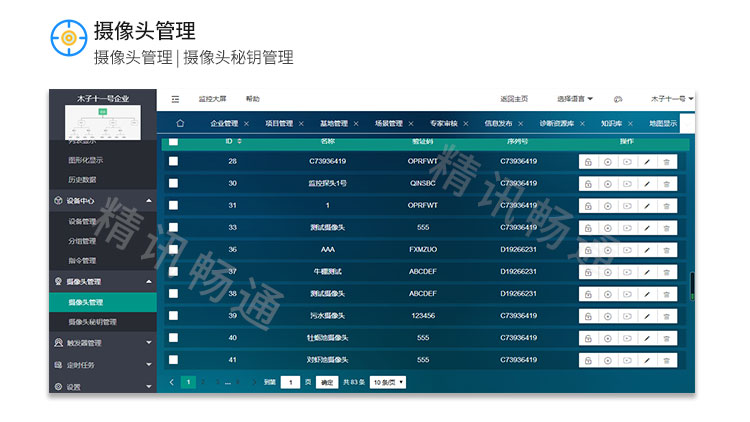
Task: Click the page number jump input field
Action: [290, 382]
